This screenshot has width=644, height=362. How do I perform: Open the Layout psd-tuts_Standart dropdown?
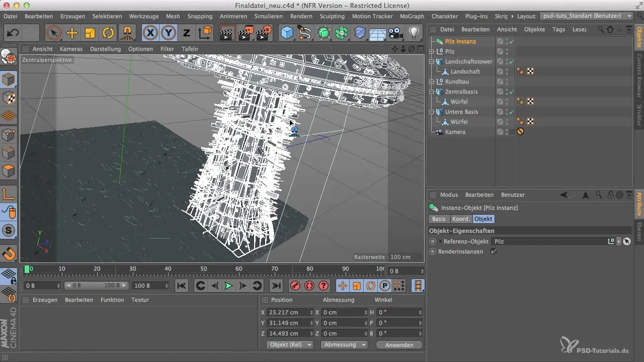587,16
